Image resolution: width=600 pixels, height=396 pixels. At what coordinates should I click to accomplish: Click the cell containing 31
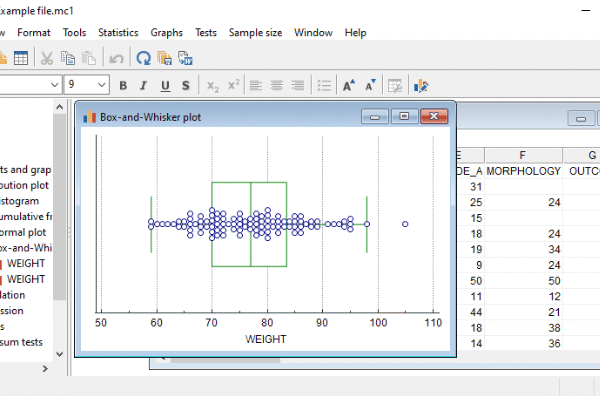click(x=470, y=187)
